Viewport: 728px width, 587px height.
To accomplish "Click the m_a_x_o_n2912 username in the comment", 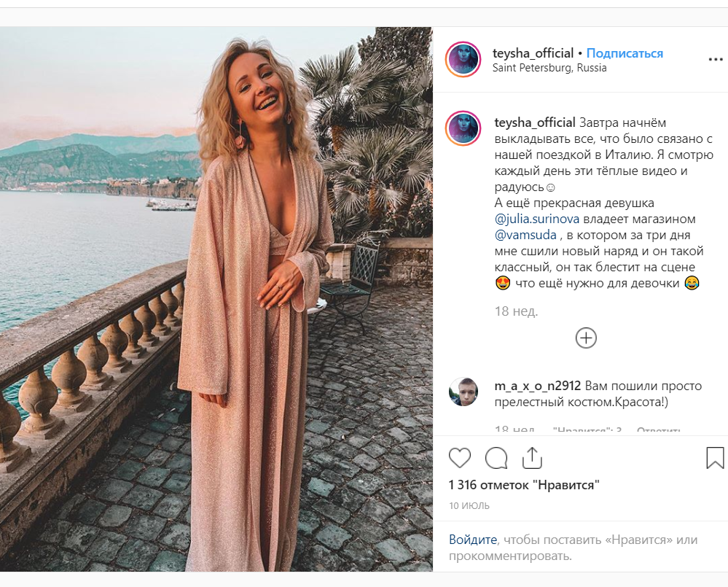I will click(538, 386).
